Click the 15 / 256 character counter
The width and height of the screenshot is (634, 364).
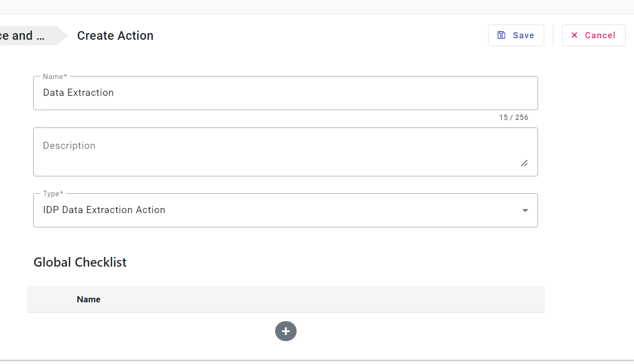pos(514,118)
